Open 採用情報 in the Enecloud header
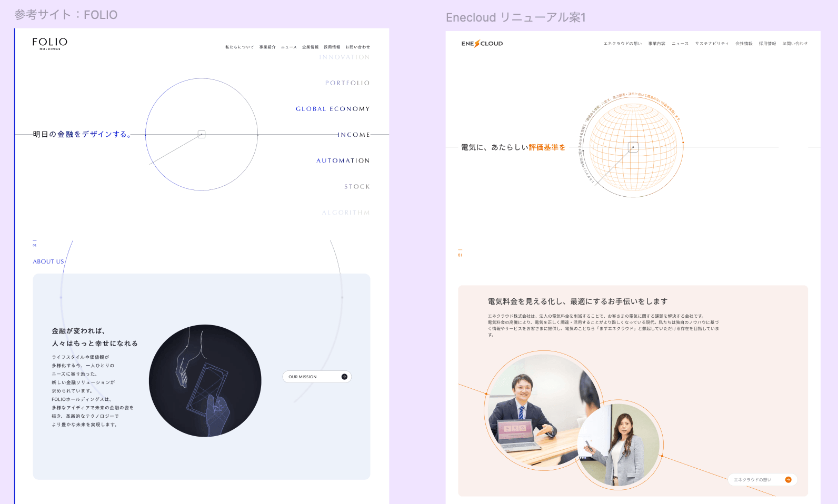This screenshot has height=504, width=838. (767, 44)
